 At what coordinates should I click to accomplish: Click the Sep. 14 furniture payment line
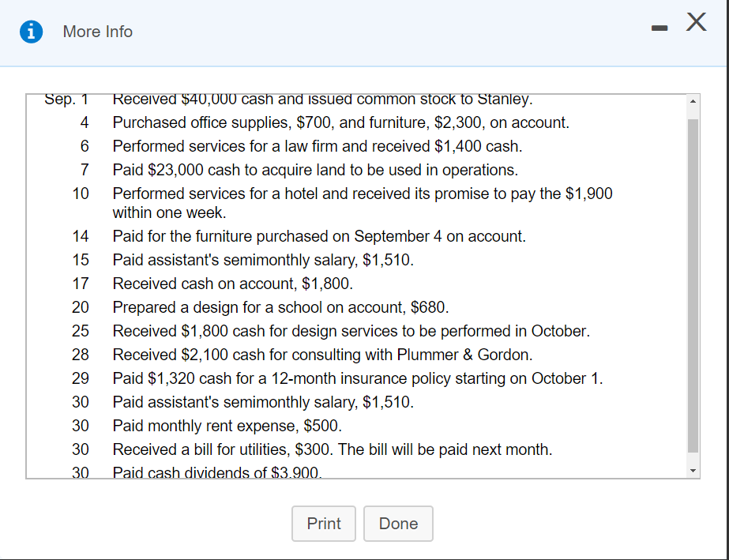pos(319,236)
